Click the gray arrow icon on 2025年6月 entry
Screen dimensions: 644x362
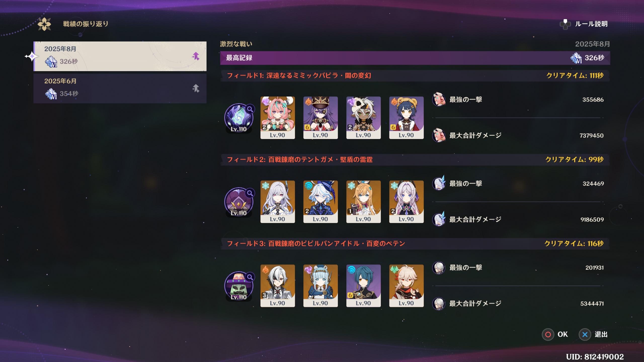pyautogui.click(x=196, y=88)
